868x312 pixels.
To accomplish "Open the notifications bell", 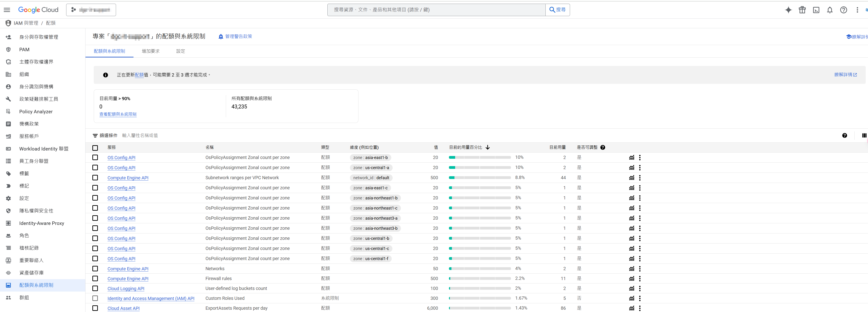I will (x=830, y=10).
